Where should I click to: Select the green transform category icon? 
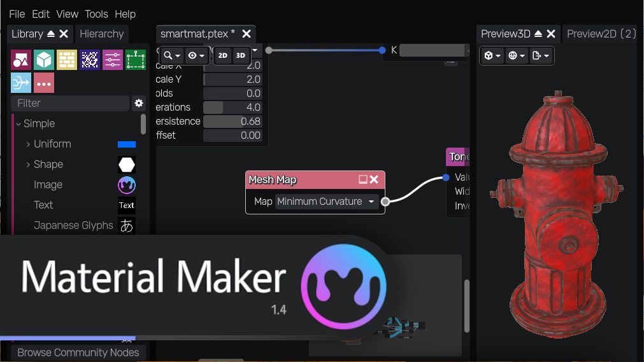click(x=136, y=60)
